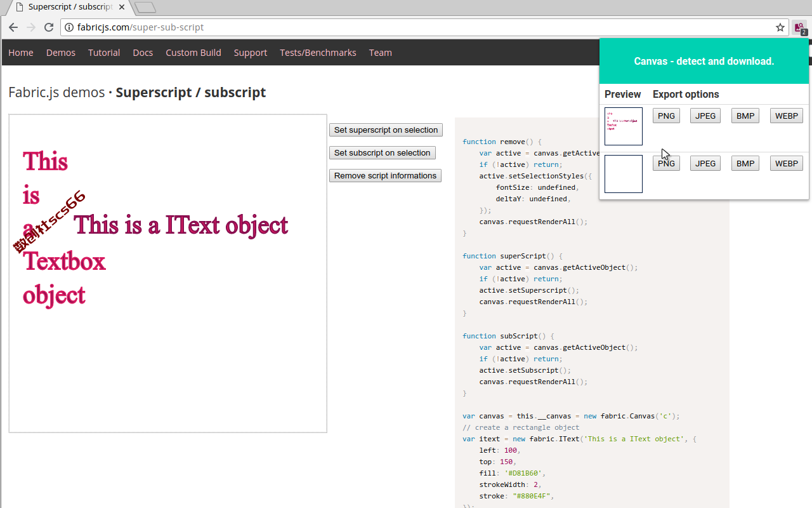This screenshot has width=812, height=508.
Task: Click 'stroke: "#880E4F",' code line
Action: point(517,496)
